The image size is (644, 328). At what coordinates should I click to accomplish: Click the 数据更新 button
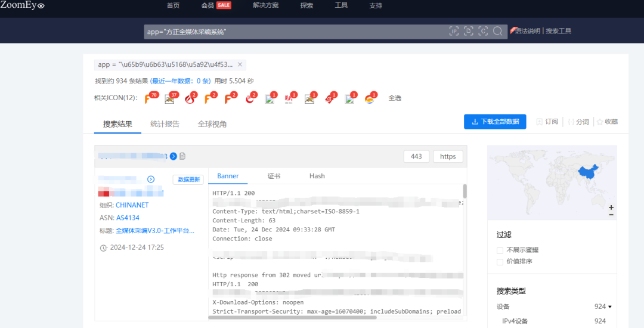click(188, 180)
